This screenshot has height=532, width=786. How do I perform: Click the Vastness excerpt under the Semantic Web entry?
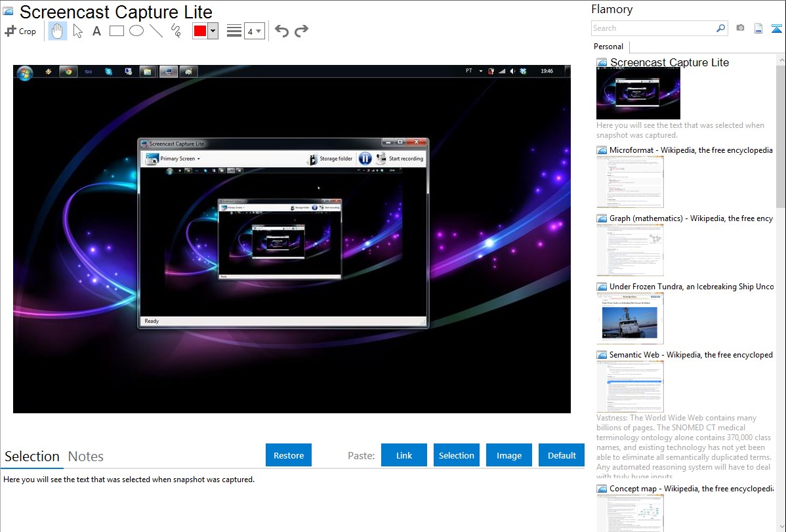(684, 447)
